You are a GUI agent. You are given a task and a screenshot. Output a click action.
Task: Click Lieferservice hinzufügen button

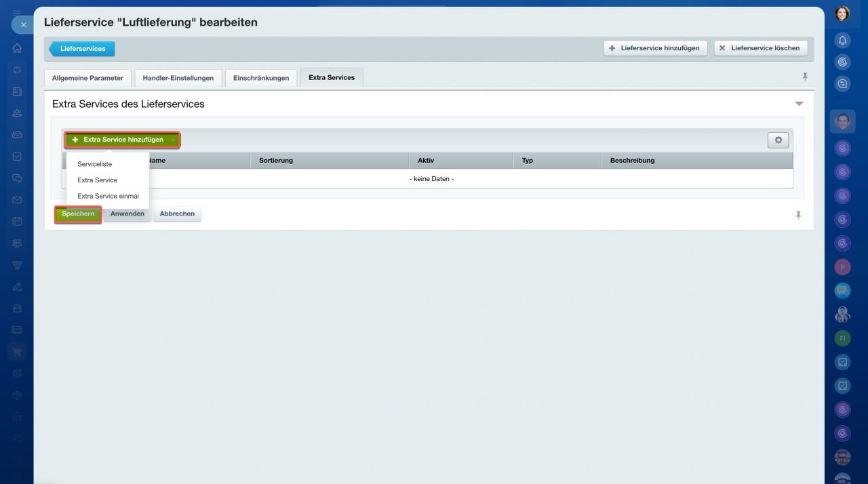(656, 48)
